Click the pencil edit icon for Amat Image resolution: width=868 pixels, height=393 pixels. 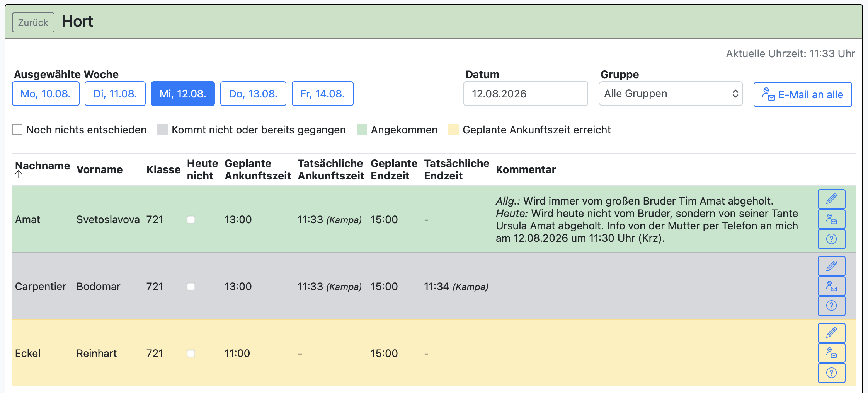pyautogui.click(x=831, y=199)
